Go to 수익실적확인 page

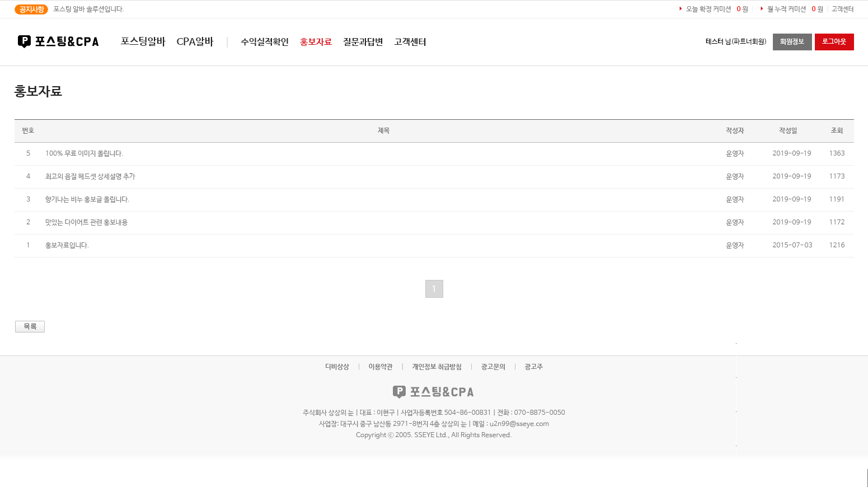pos(265,42)
